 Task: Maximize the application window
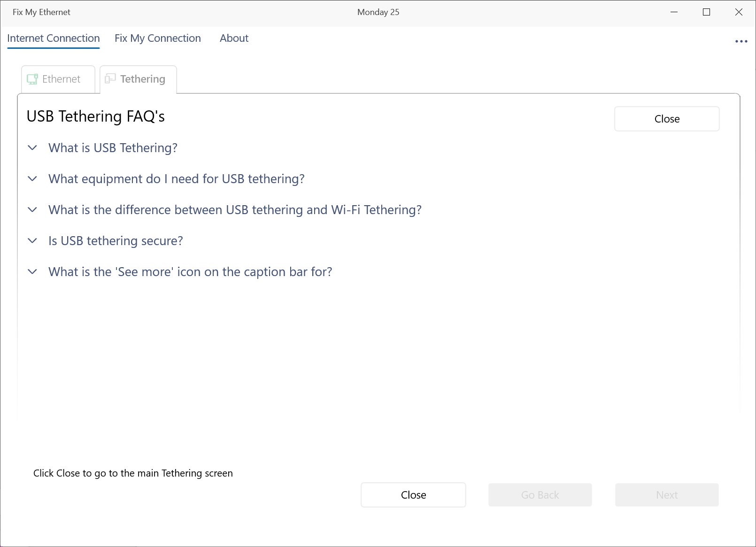coord(706,12)
